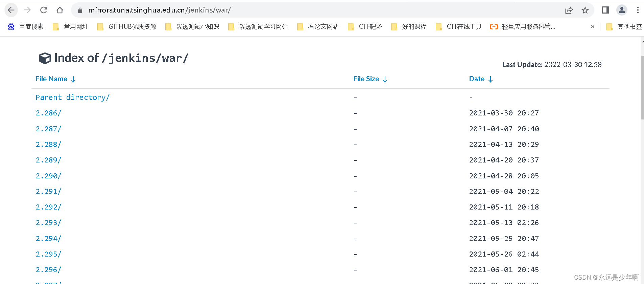
Task: Open the 渗透测试学习网站 bookmark folder
Action: (x=258, y=27)
